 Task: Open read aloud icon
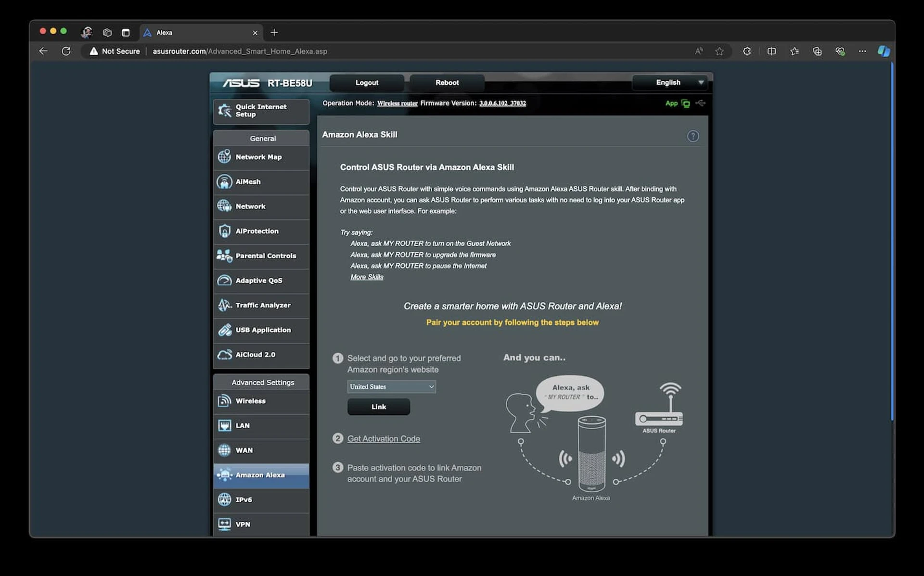point(699,51)
